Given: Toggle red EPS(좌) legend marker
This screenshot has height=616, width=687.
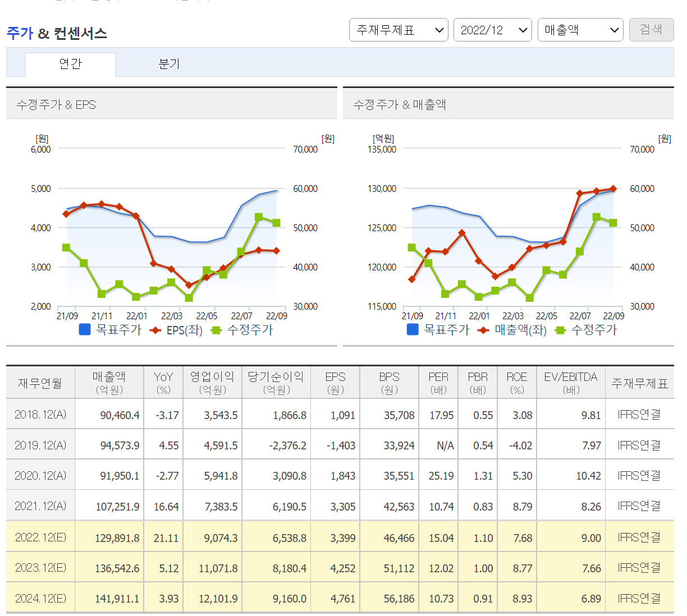Looking at the screenshot, I should 155,330.
